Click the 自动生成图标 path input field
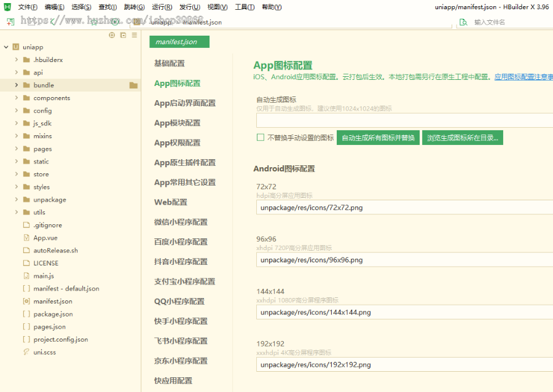Viewport: 553px width, 392px height. [404, 120]
